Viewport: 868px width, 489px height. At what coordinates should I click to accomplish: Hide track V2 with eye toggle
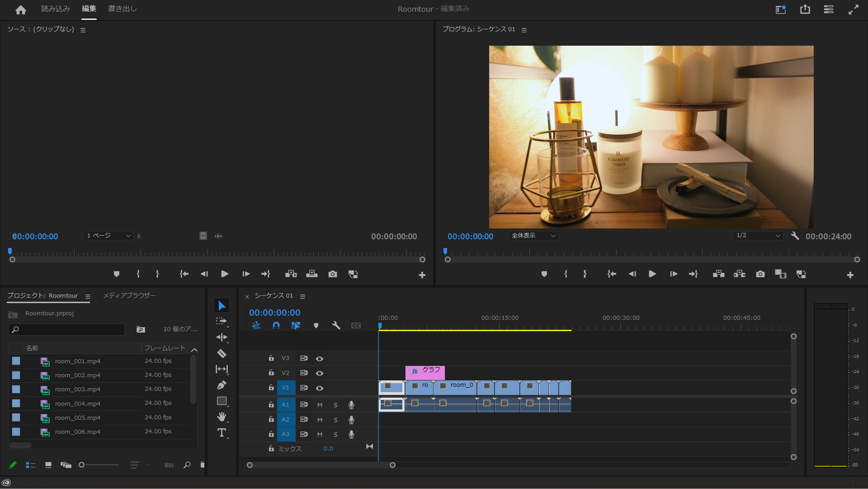tap(320, 373)
